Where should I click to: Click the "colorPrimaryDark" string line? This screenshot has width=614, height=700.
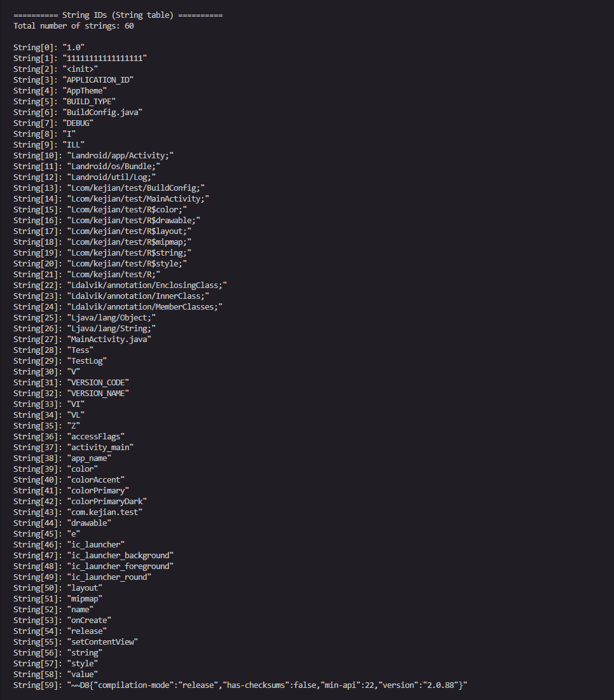[x=80, y=502]
